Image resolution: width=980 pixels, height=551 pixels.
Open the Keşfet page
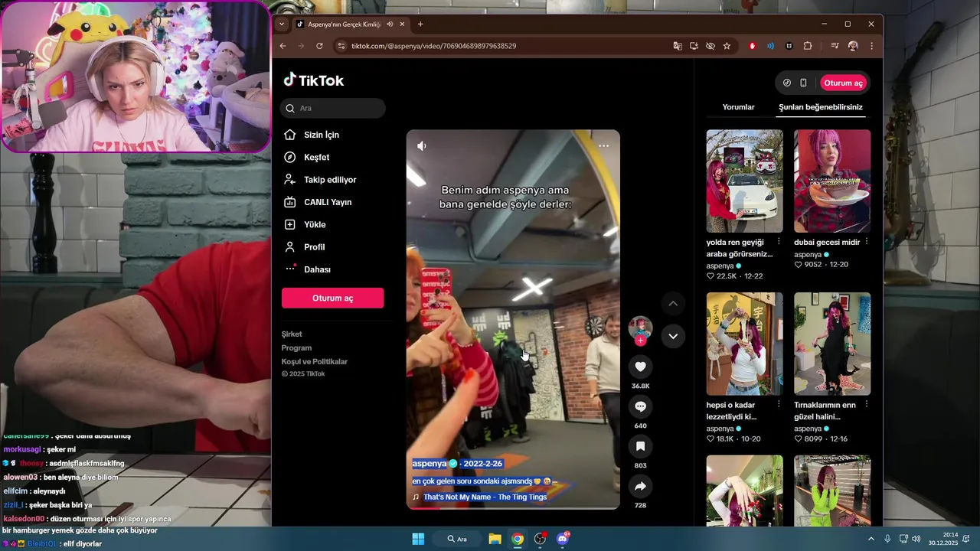306,157
